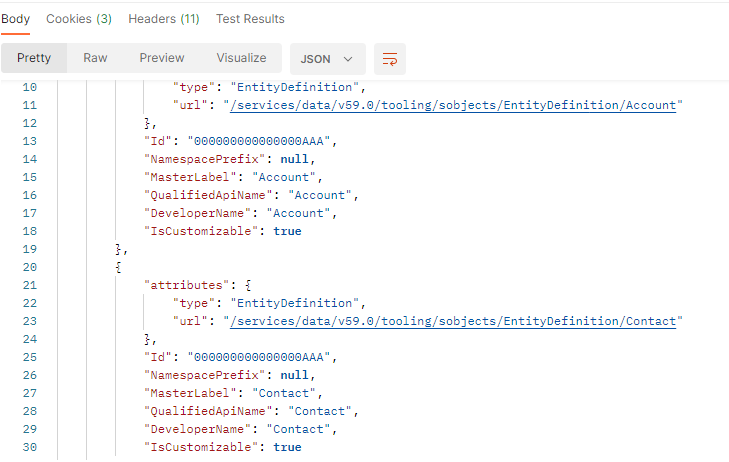The image size is (729, 462).
Task: Click line number 19
Action: point(30,250)
